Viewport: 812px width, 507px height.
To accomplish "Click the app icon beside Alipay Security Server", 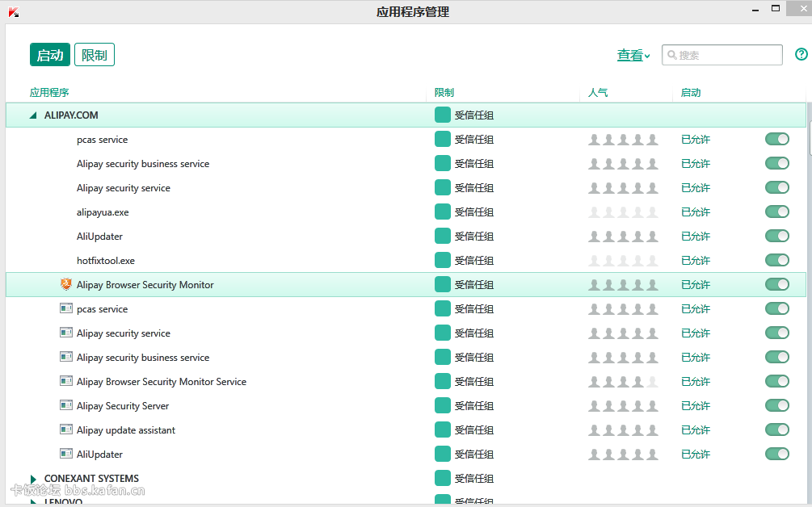I will (65, 405).
